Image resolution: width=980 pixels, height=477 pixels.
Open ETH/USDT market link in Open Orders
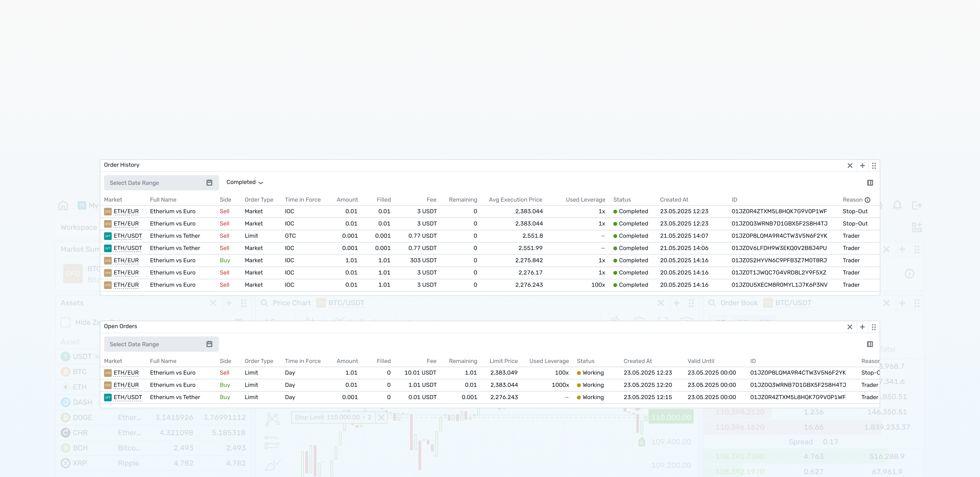pyautogui.click(x=128, y=397)
